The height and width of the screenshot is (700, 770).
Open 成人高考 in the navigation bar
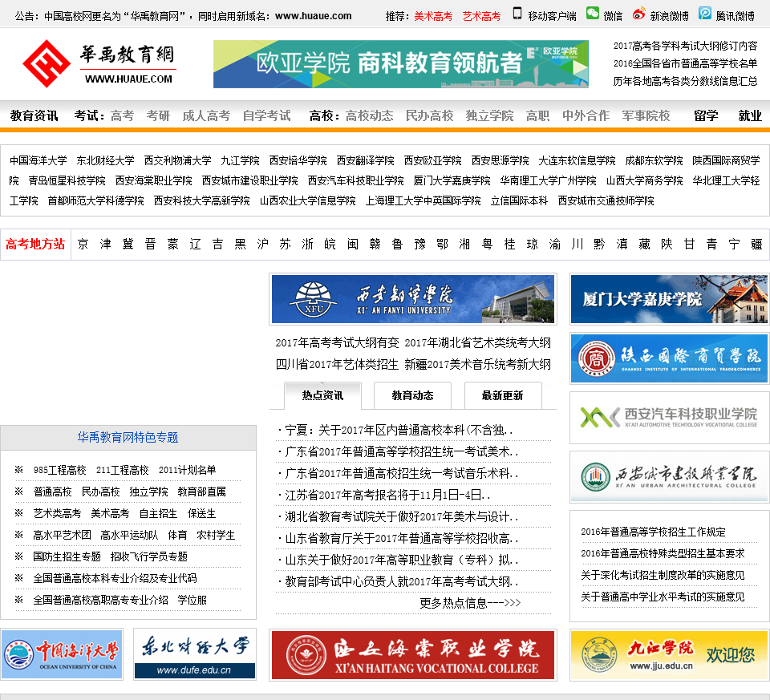tap(206, 115)
